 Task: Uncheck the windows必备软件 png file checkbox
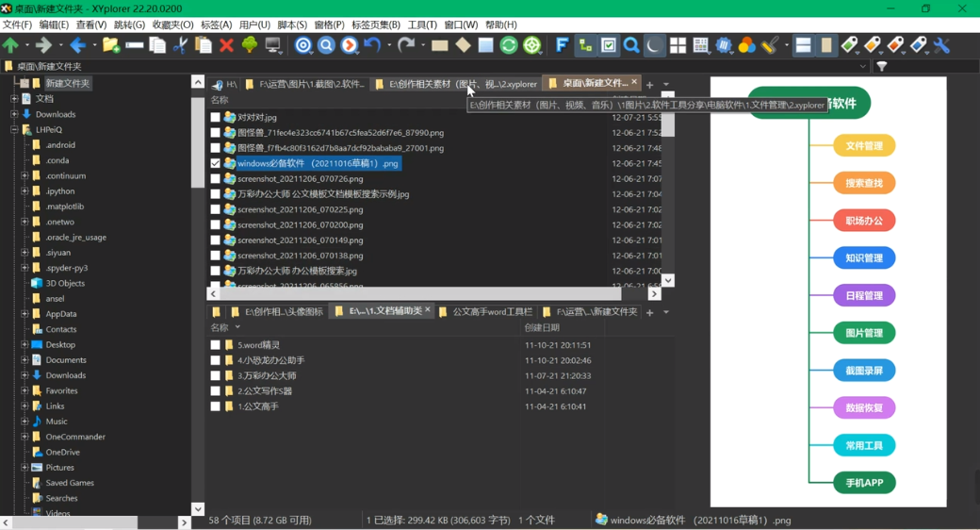[216, 163]
